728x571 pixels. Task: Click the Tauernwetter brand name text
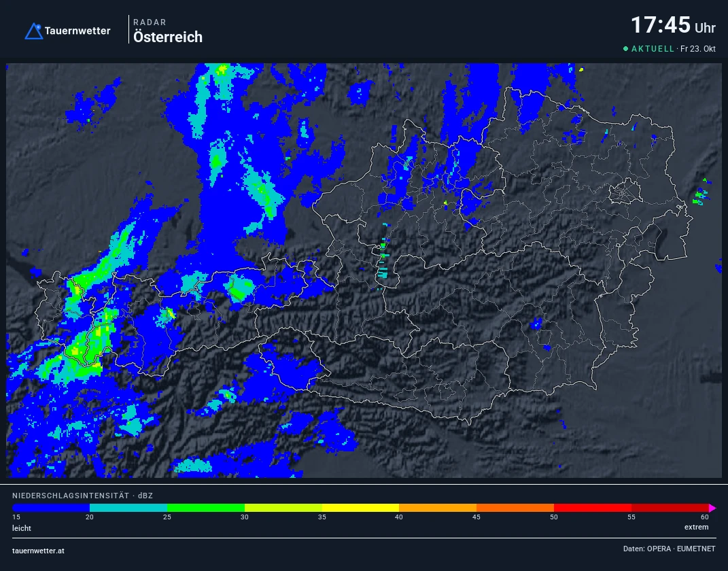77,31
